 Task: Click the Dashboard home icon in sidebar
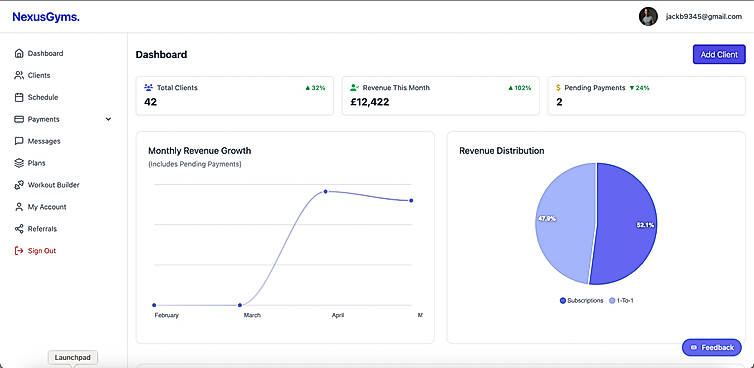(x=19, y=53)
